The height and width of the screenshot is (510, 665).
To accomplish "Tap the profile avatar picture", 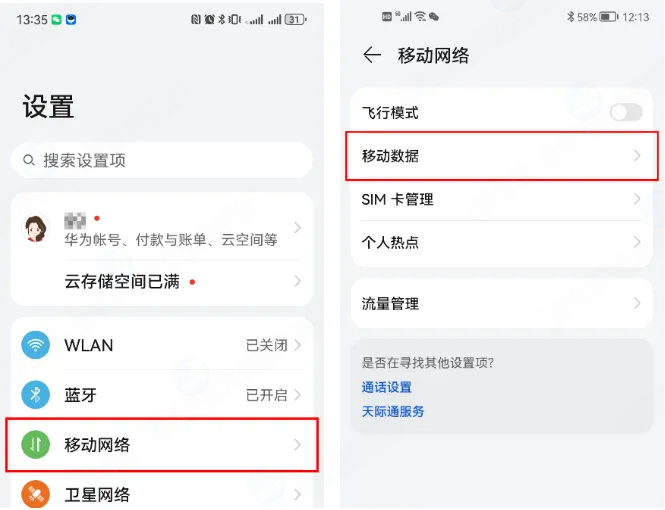I will [x=36, y=228].
